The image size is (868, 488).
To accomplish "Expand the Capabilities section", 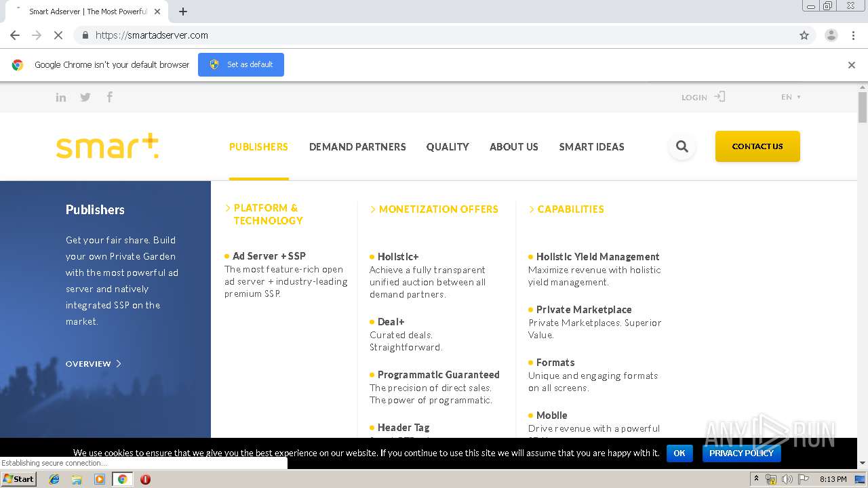I will [566, 209].
